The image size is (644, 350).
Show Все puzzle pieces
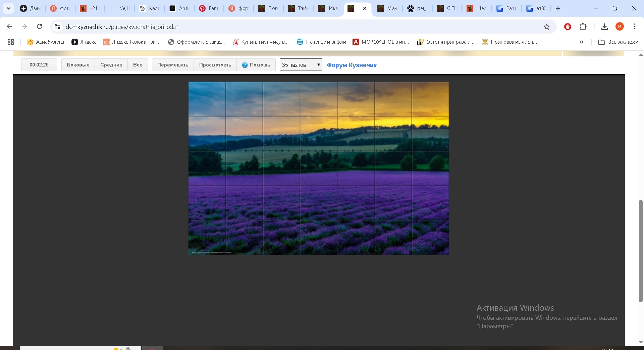138,65
